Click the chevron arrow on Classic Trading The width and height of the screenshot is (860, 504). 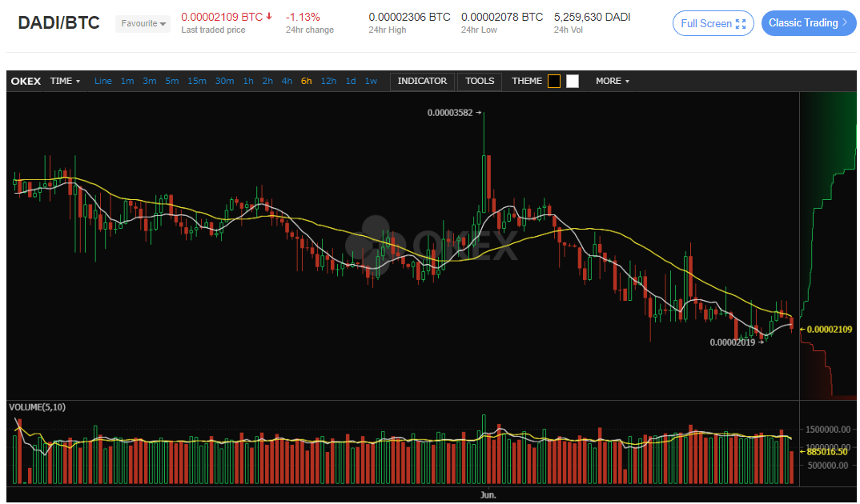coord(845,23)
